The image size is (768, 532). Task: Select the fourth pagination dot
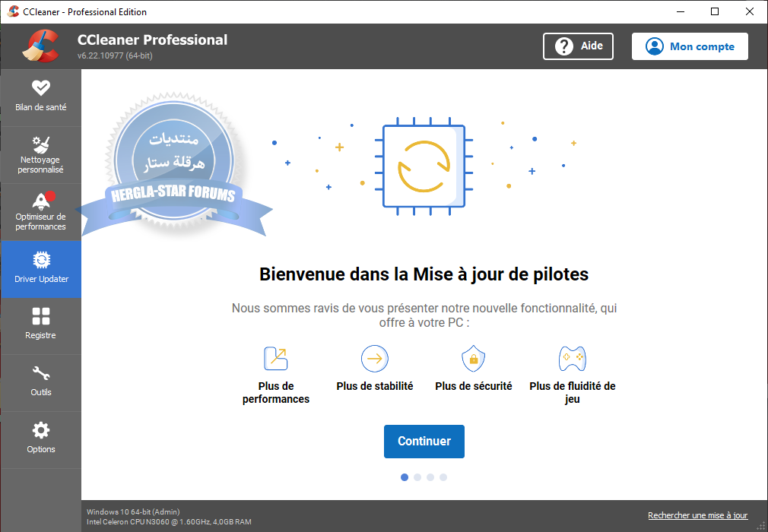[x=443, y=477]
